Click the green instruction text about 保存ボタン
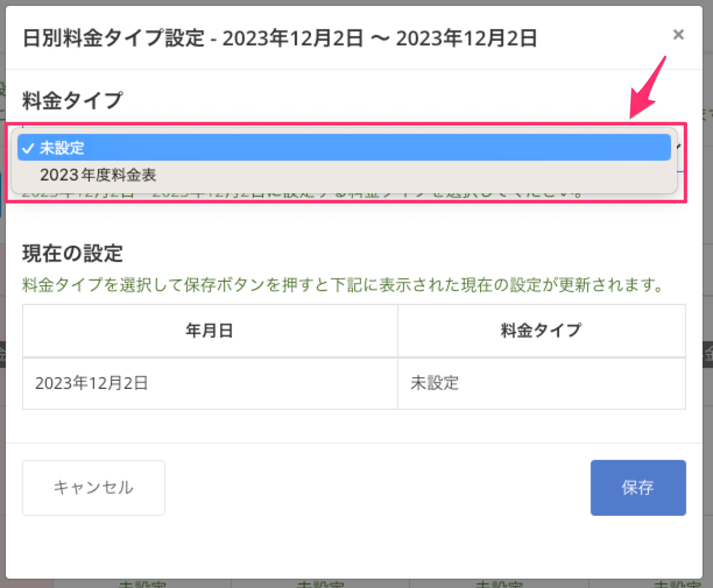 343,285
